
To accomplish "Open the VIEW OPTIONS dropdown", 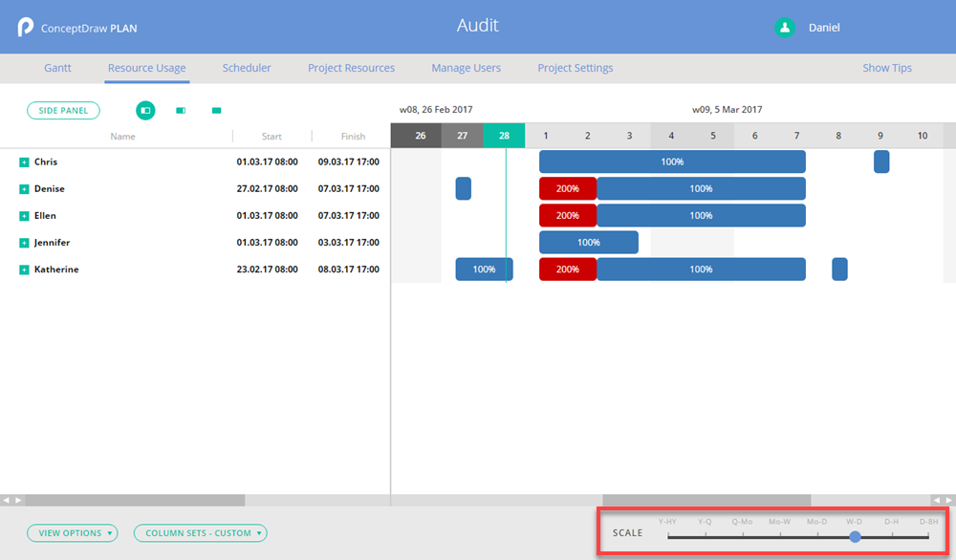I will pyautogui.click(x=72, y=533).
